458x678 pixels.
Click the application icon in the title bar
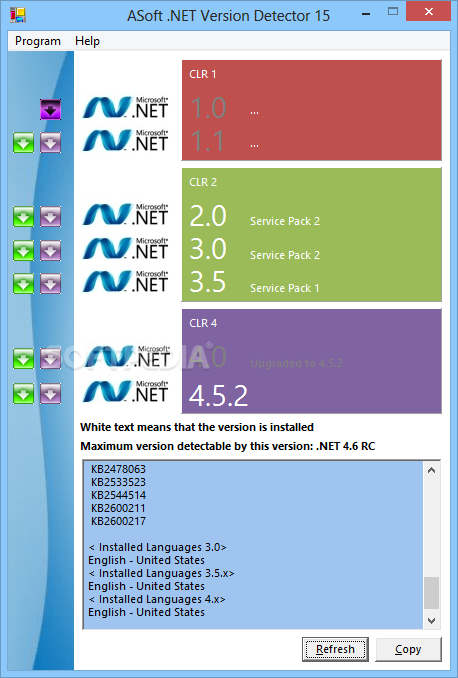tap(18, 15)
